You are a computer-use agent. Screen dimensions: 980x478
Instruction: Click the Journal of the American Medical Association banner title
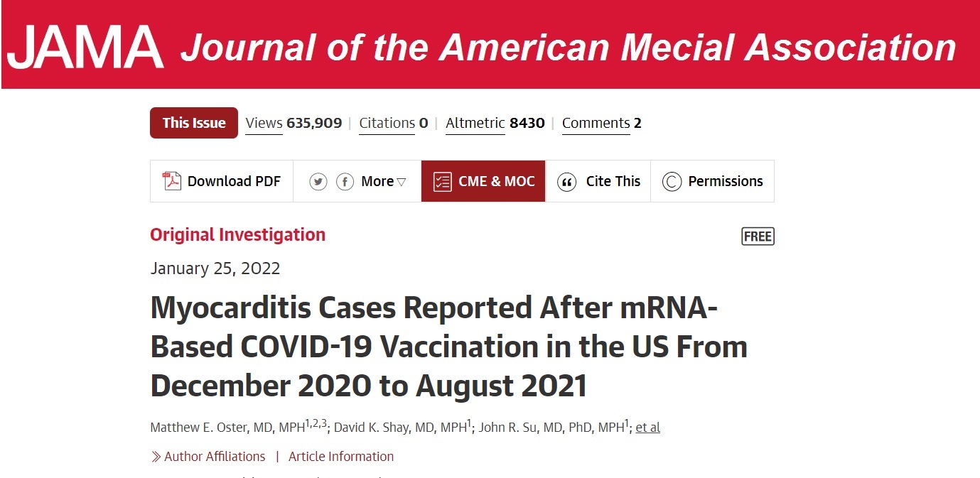pos(568,48)
